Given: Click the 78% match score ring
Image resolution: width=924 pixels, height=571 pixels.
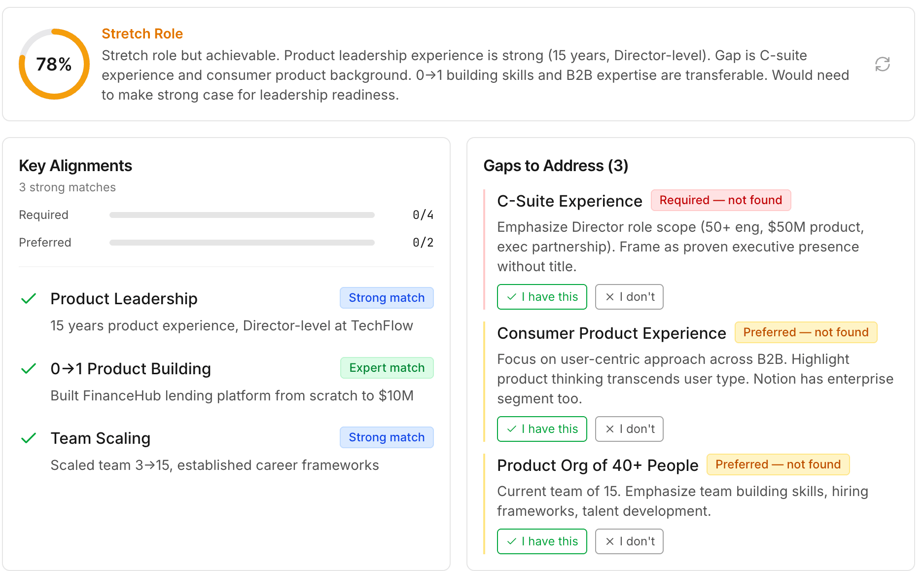Looking at the screenshot, I should [x=54, y=64].
